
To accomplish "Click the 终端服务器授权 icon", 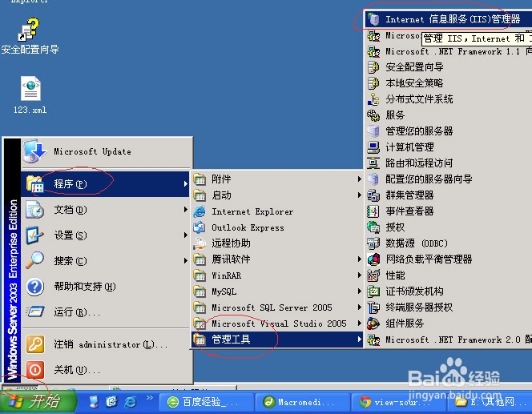I will [x=373, y=307].
